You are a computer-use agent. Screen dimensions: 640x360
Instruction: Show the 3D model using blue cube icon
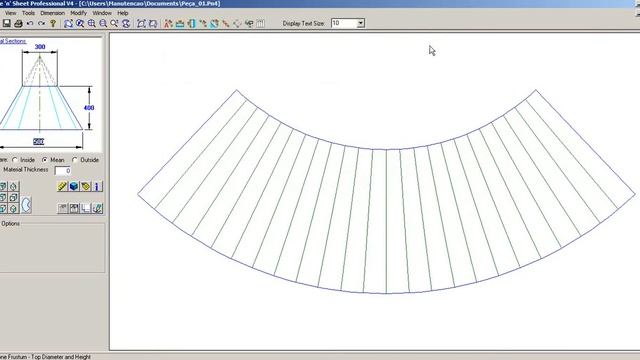click(74, 187)
